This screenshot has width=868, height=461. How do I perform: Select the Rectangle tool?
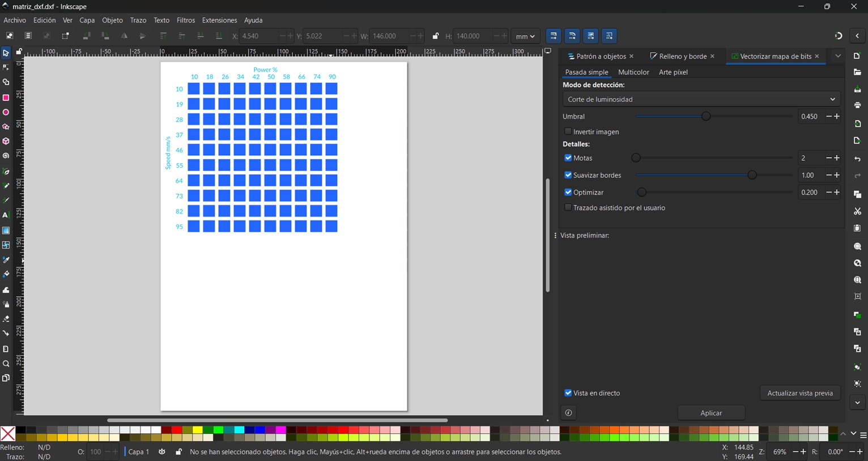(6, 97)
